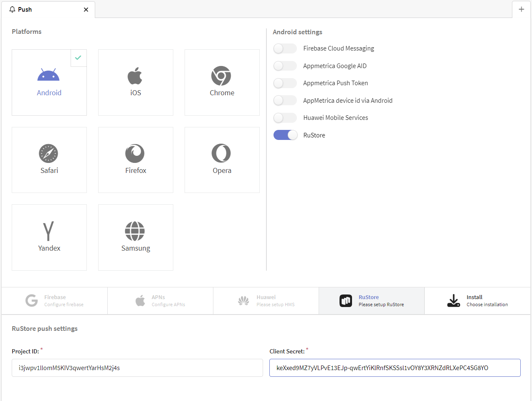The height and width of the screenshot is (401, 532).
Task: Turn on Appmetrica Push Token switch
Action: pos(285,83)
